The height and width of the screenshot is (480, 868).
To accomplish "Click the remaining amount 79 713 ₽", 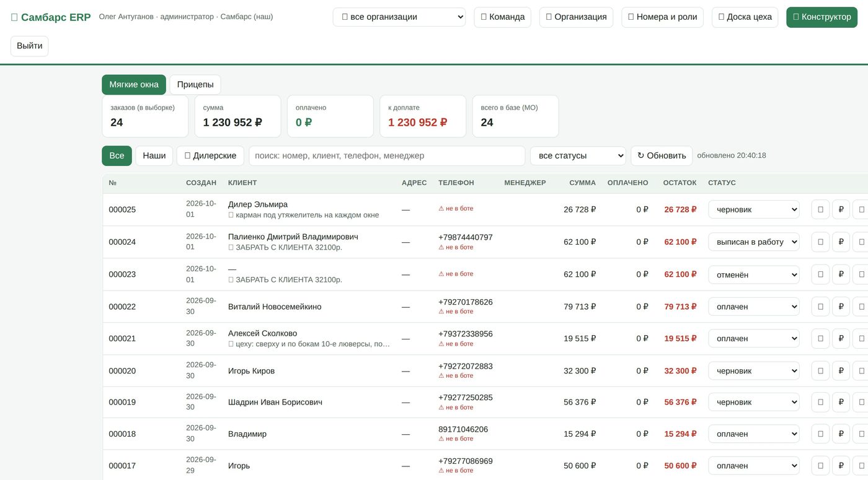I will tap(680, 307).
